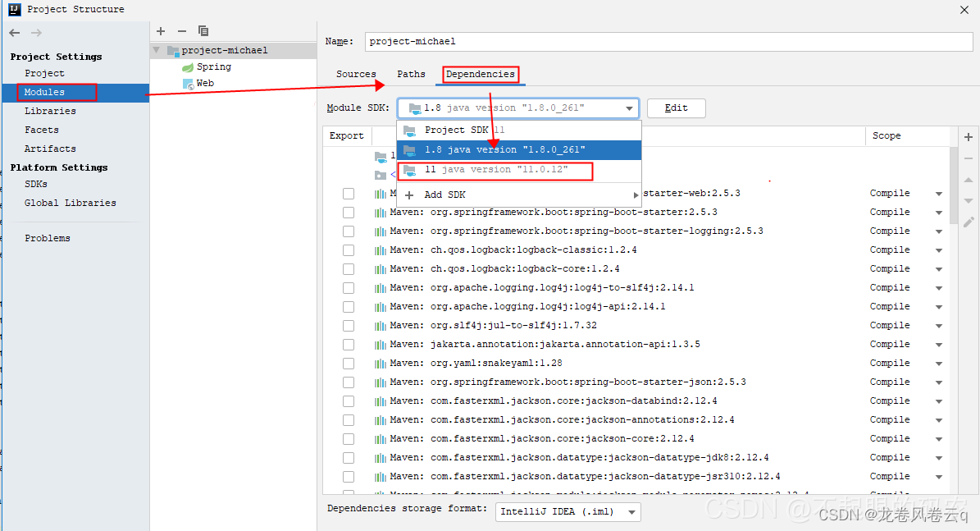Choose 1.8 java version SDK option in list

519,150
